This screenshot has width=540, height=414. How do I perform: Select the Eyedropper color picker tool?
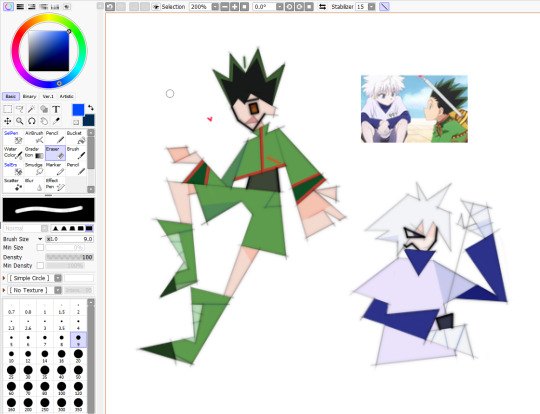(56, 121)
